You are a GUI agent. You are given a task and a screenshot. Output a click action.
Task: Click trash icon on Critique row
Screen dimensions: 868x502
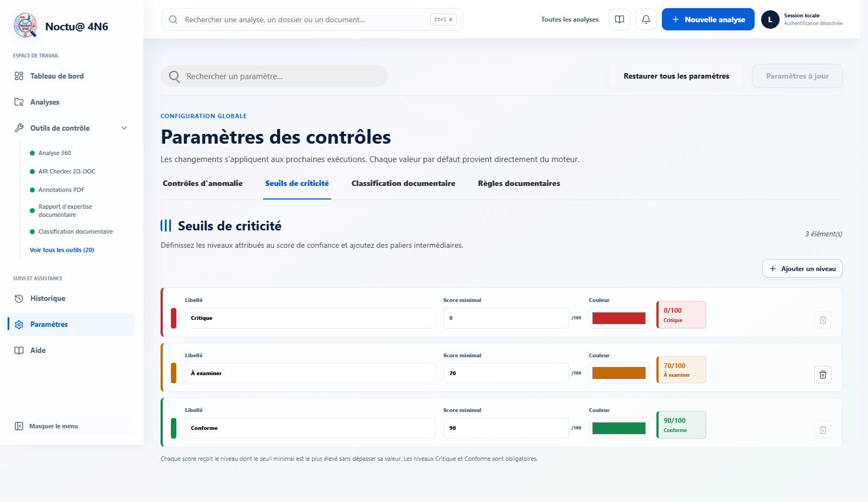click(822, 320)
